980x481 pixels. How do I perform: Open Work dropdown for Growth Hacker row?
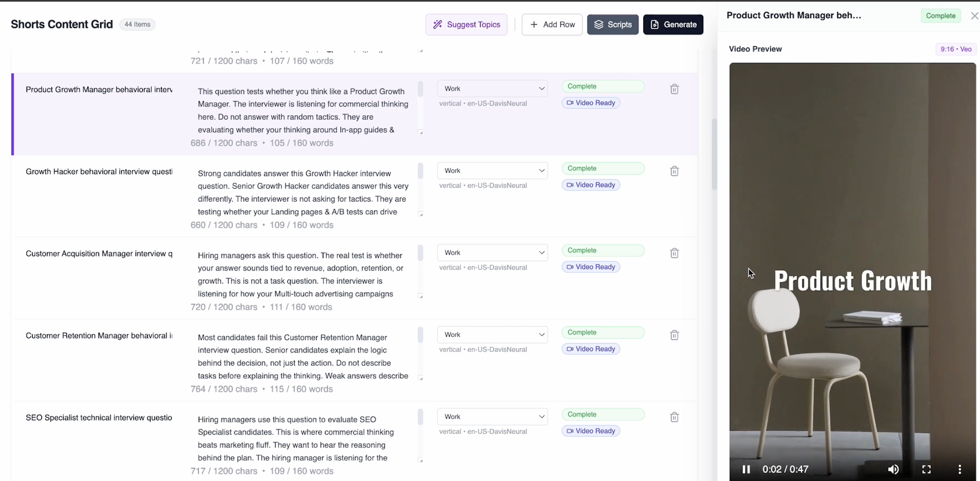[492, 170]
